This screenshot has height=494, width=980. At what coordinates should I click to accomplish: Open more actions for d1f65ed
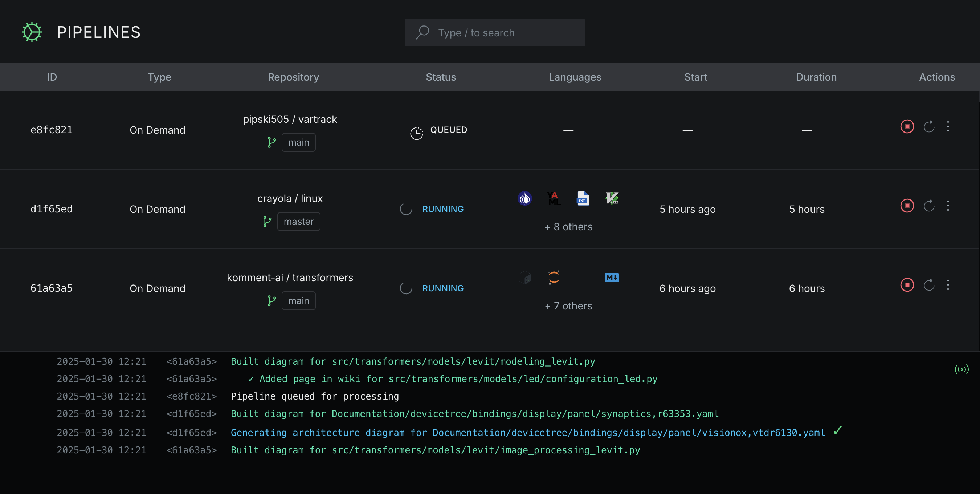[x=948, y=206]
